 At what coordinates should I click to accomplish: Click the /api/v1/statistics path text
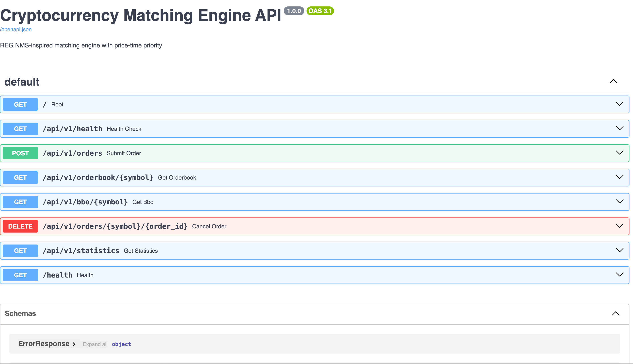81,251
